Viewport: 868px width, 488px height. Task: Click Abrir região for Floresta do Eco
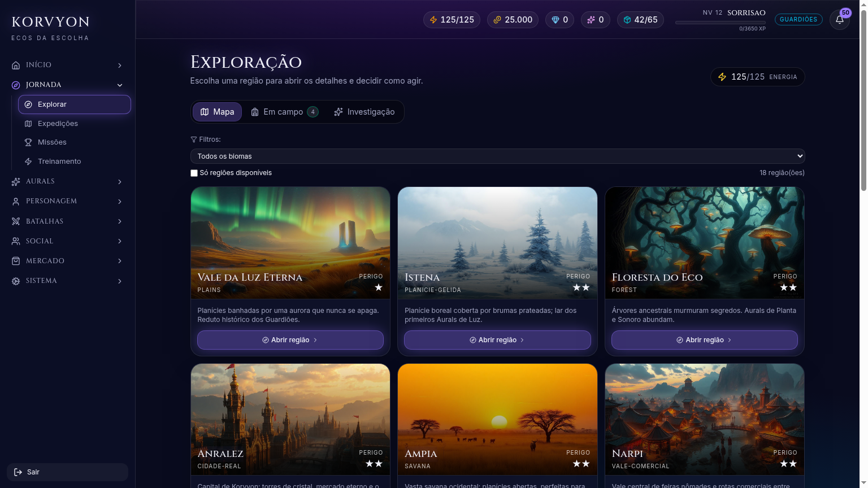point(705,340)
